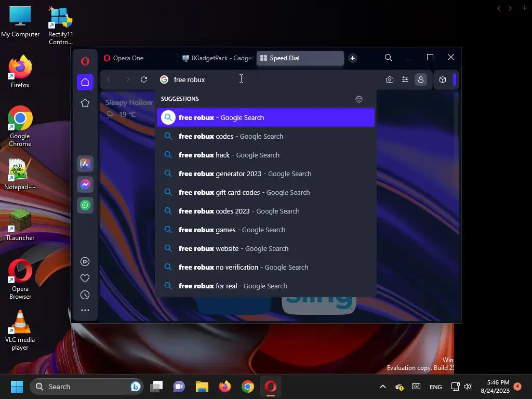The image size is (532, 399).
Task: Open My Computer desktop icon
Action: (20, 21)
